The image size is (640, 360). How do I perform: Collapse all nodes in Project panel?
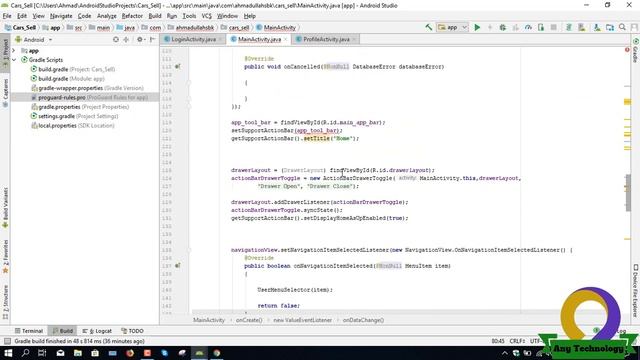coord(126,40)
